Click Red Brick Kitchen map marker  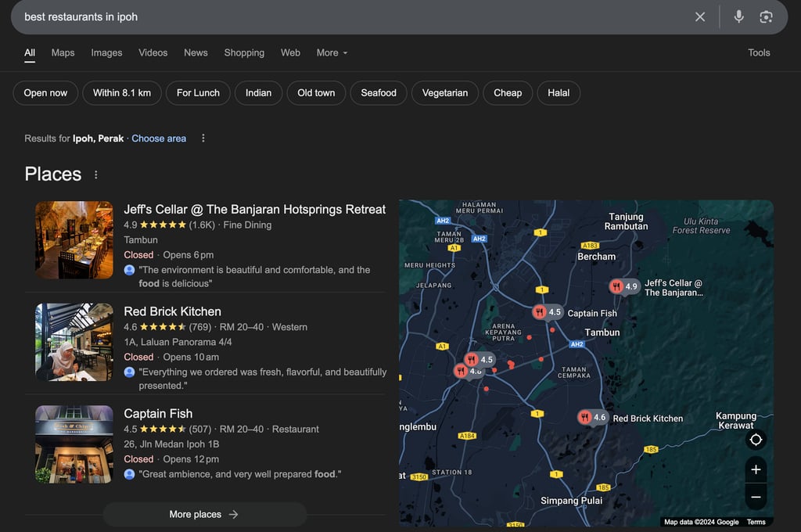click(x=585, y=417)
